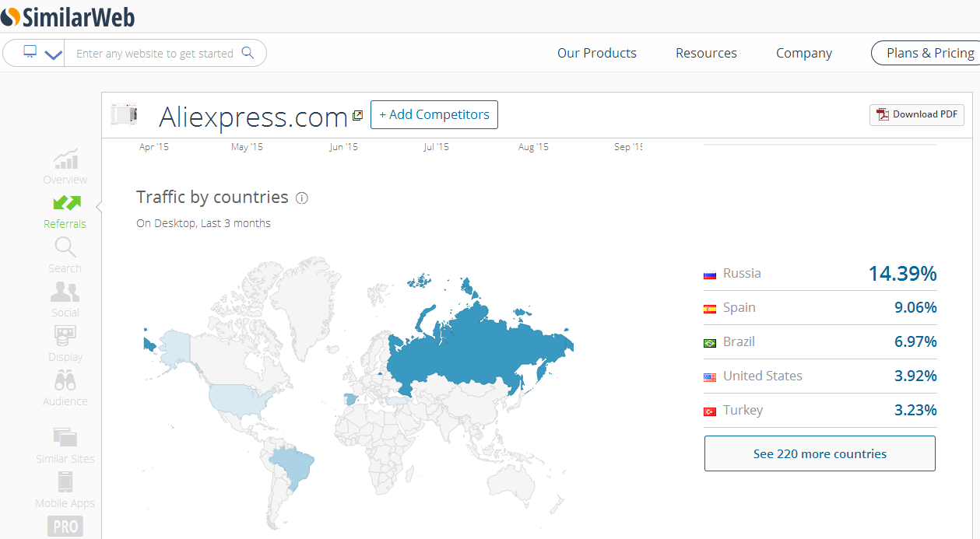
Task: Click See 220 more countries button
Action: [820, 453]
